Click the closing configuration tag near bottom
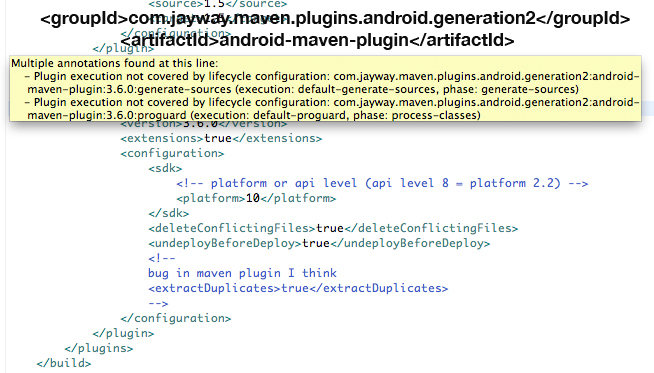Screen dimensions: 654x373 click(x=176, y=318)
